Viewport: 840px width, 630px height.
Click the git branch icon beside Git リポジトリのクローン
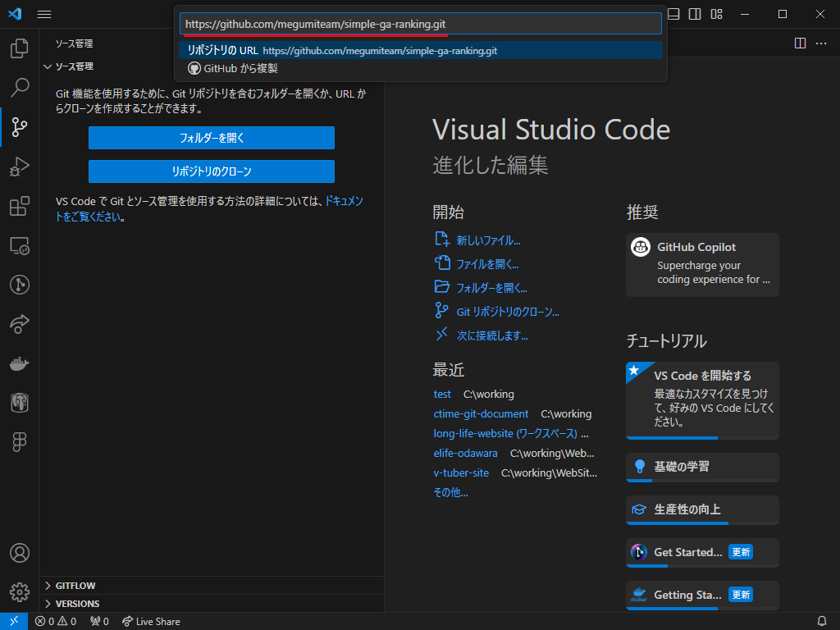pos(441,310)
